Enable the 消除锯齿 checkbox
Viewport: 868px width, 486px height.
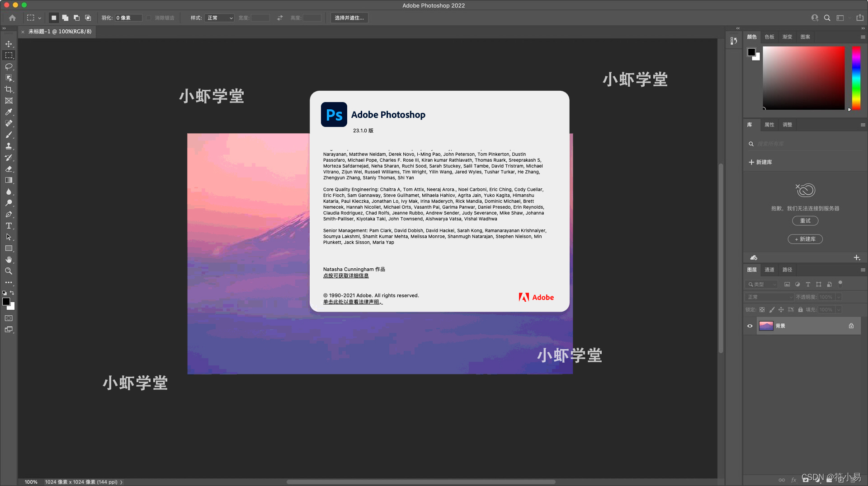148,18
